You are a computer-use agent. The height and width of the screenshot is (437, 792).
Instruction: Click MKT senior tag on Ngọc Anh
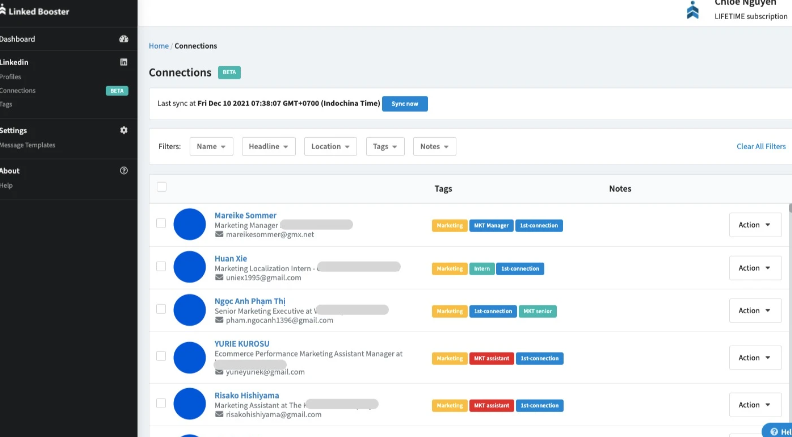(538, 311)
